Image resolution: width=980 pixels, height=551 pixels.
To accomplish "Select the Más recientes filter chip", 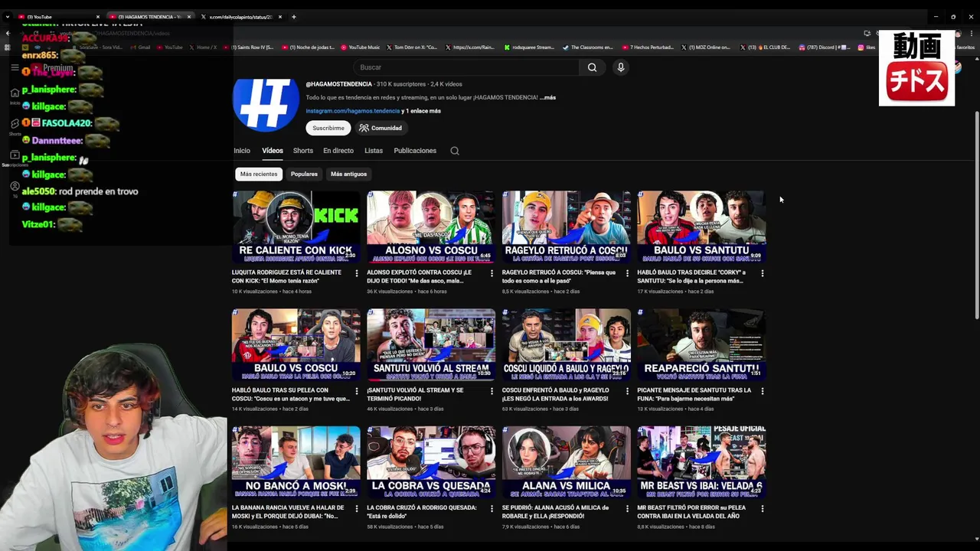I will (259, 174).
